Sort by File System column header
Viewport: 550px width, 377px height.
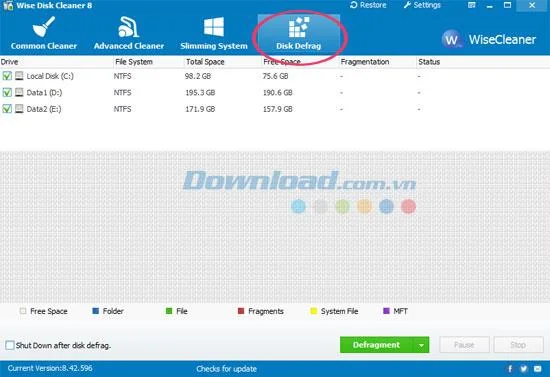[x=148, y=62]
